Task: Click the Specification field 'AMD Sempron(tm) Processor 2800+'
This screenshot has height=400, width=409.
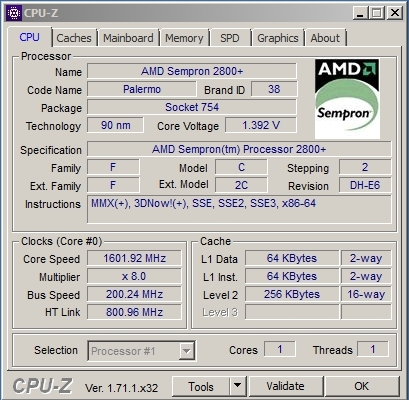Action: (239, 149)
